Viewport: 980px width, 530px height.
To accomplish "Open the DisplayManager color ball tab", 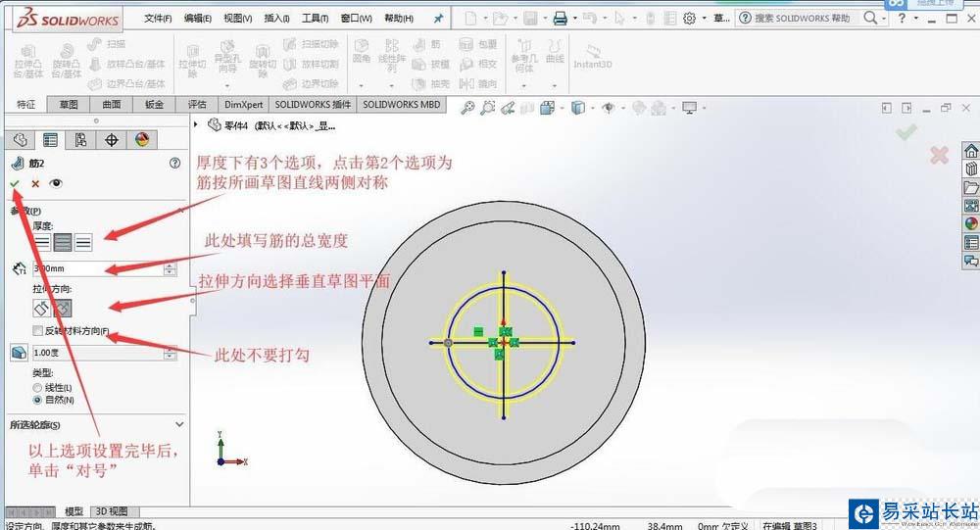I will tap(142, 140).
